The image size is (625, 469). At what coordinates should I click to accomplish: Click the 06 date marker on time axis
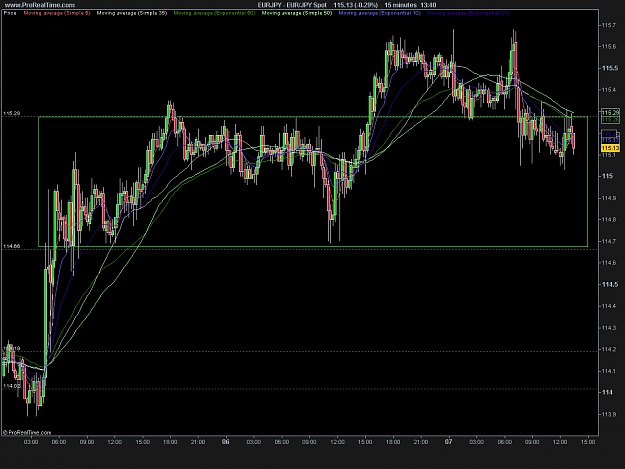[226, 442]
